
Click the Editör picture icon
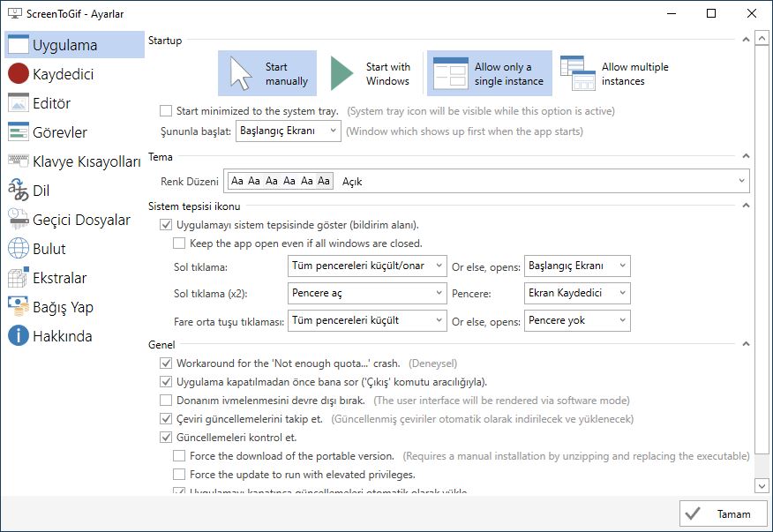pyautogui.click(x=19, y=102)
